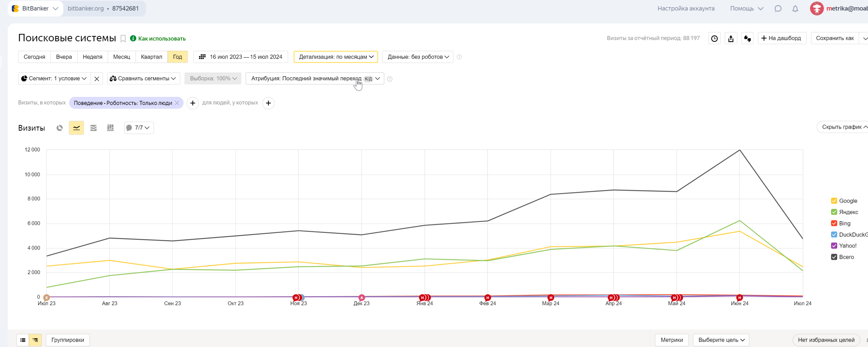This screenshot has width=868, height=347.
Task: Switch to the bar chart view icon
Action: [x=110, y=128]
